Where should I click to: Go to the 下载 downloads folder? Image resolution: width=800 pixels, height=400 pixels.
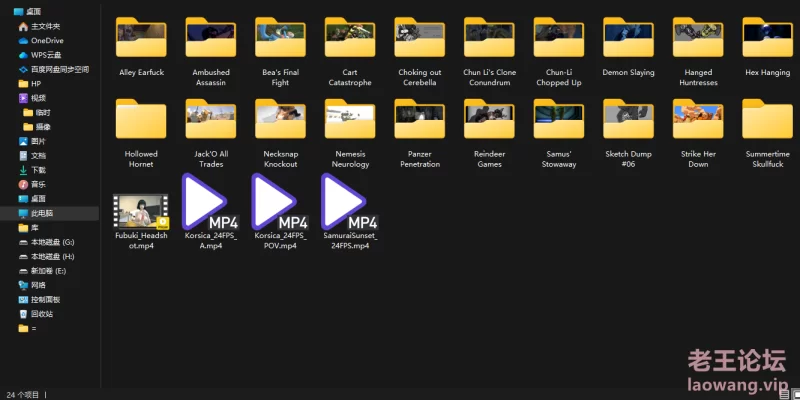tap(38, 170)
